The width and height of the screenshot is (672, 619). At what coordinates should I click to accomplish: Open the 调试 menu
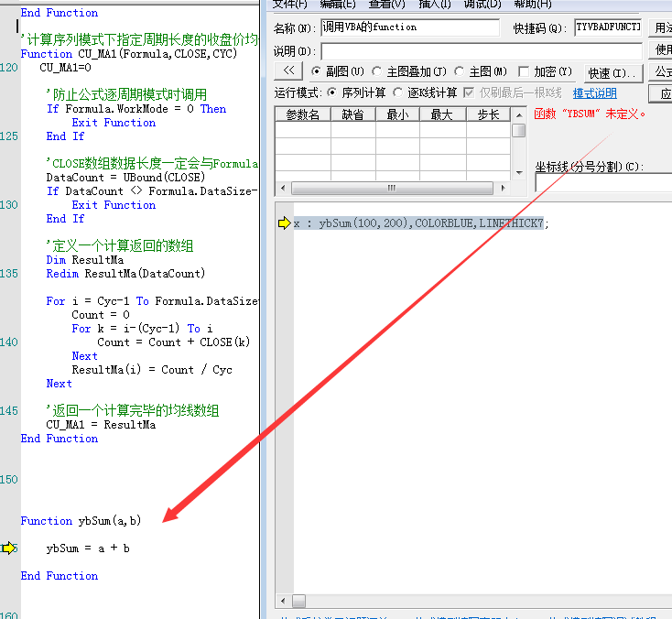pyautogui.click(x=482, y=5)
